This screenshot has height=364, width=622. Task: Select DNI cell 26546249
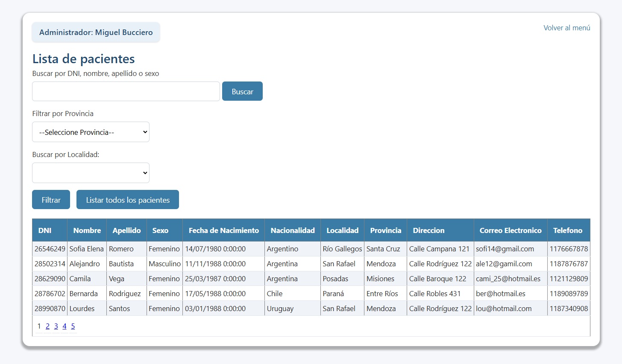click(50, 249)
